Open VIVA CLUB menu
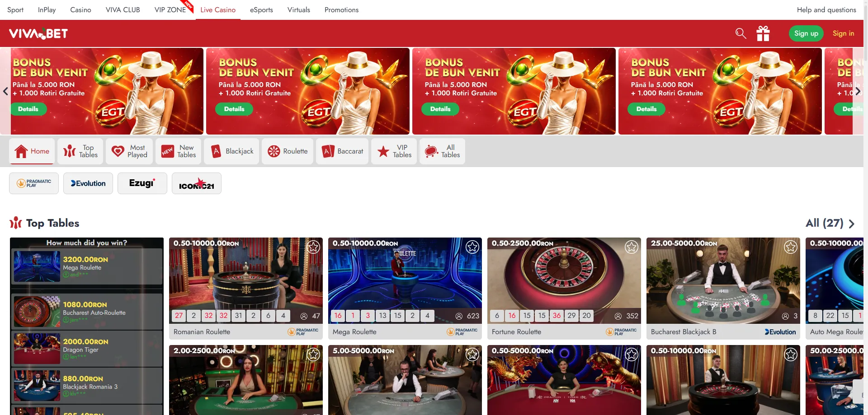The height and width of the screenshot is (415, 868). (123, 9)
